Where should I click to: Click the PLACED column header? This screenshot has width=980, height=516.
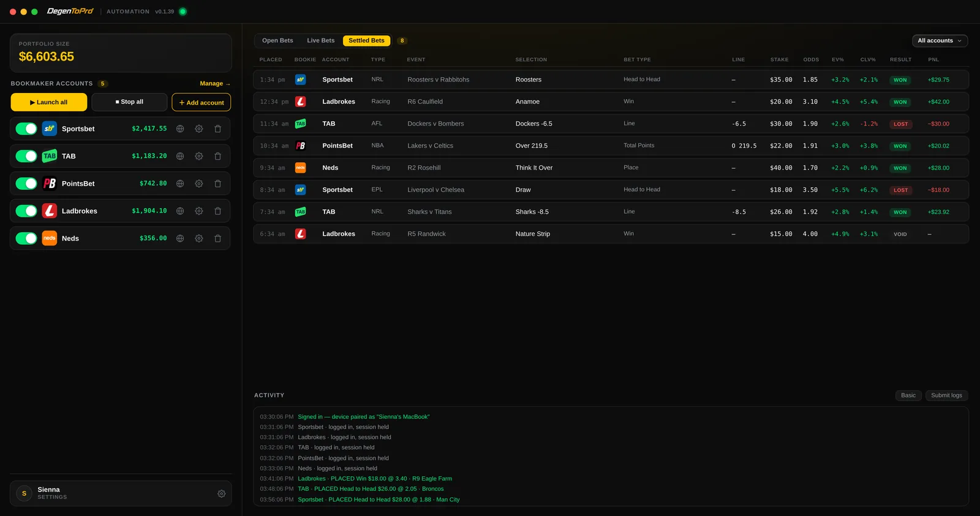tap(271, 60)
